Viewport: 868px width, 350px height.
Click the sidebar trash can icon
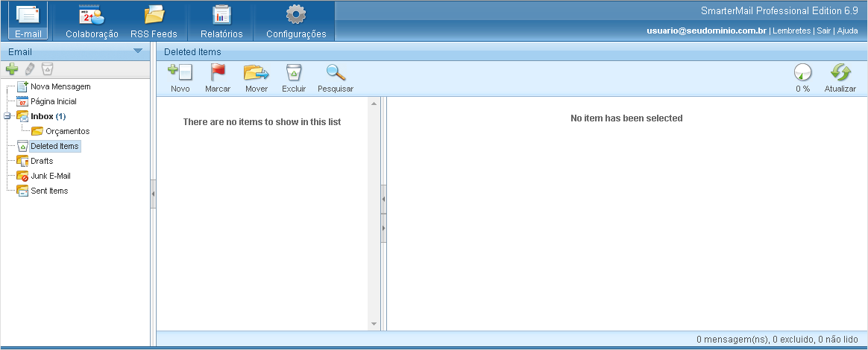click(47, 69)
